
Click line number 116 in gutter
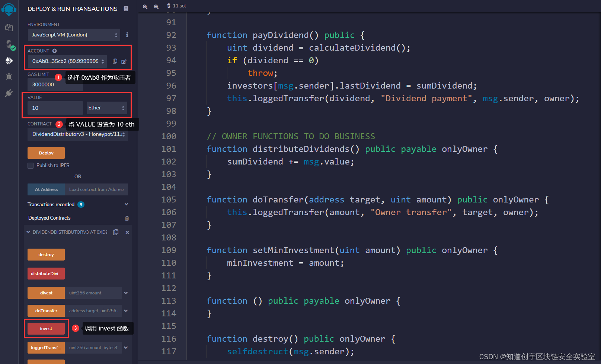tap(169, 339)
